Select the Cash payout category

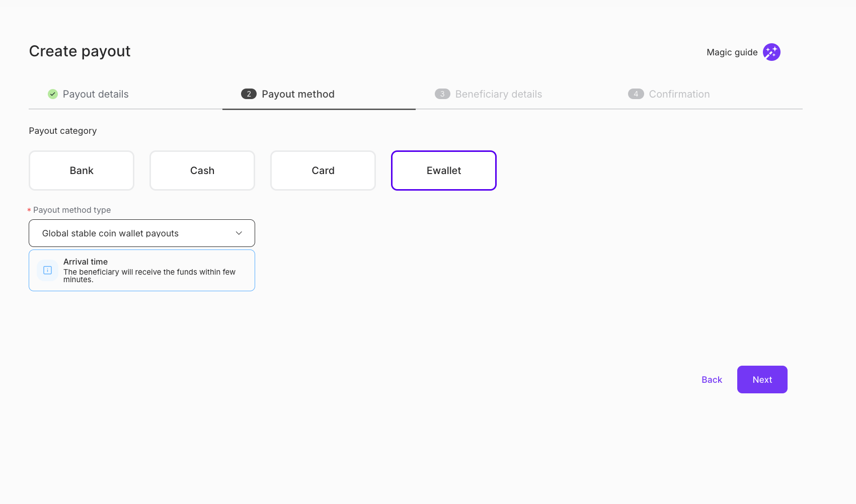click(x=202, y=170)
